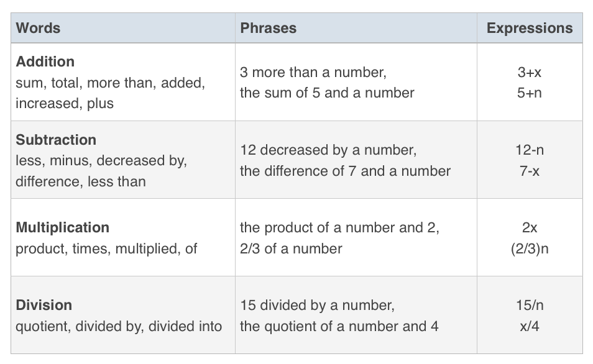The height and width of the screenshot is (364, 593).
Task: Click the phrase '3 more than a number'
Action: coord(313,72)
